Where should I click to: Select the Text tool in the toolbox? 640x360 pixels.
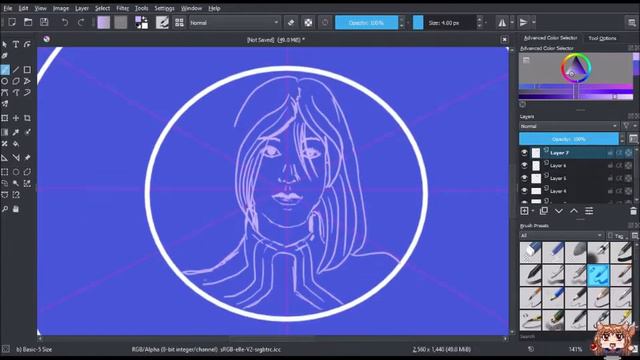coord(16,44)
